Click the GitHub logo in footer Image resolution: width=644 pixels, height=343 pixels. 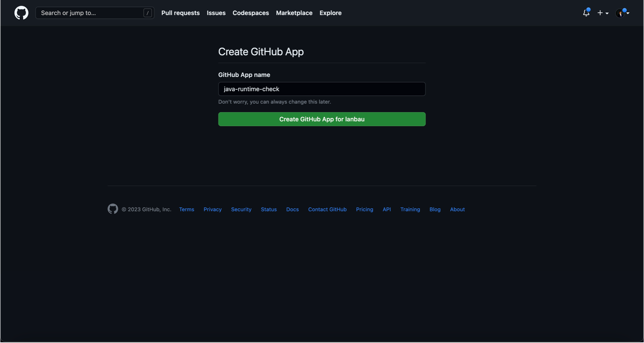coord(113,209)
